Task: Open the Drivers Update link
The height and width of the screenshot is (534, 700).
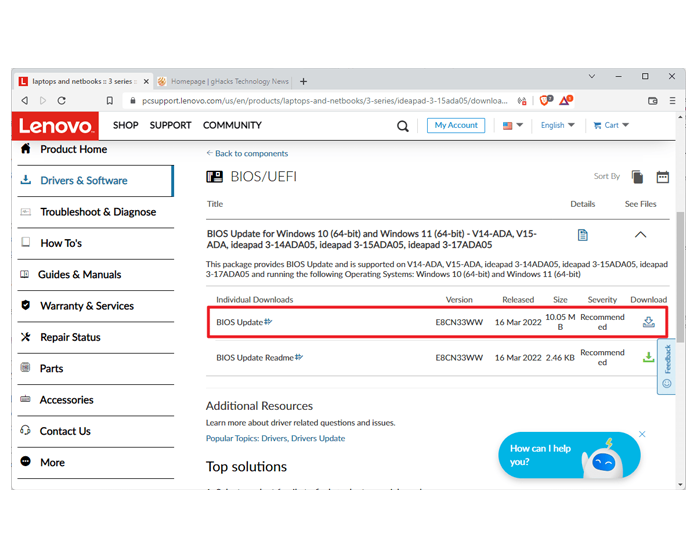Action: (318, 438)
